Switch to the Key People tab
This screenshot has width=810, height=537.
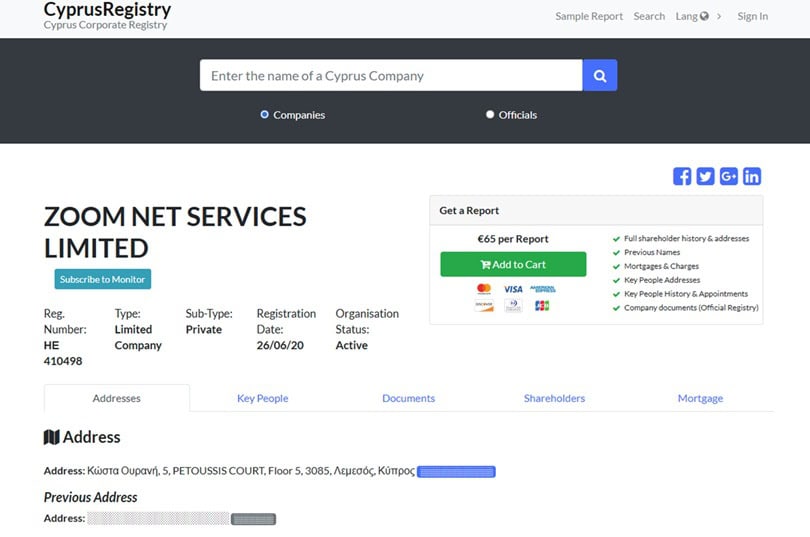(x=262, y=398)
